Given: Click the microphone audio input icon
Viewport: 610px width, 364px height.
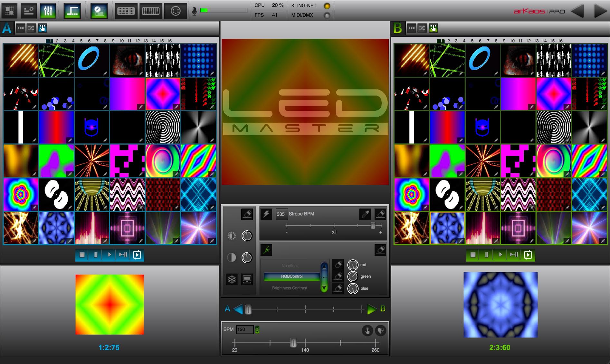Looking at the screenshot, I should click(194, 11).
